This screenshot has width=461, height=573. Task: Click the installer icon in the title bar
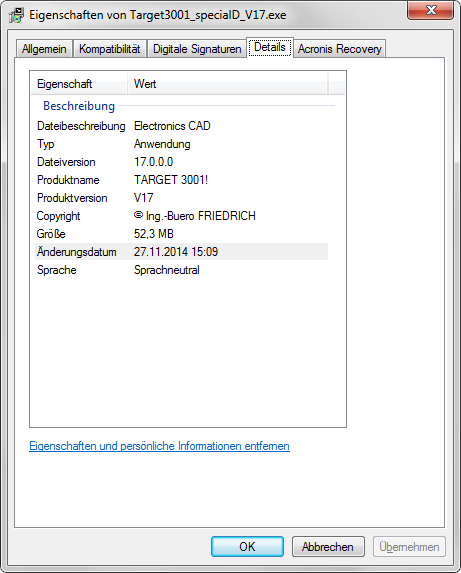pyautogui.click(x=16, y=15)
